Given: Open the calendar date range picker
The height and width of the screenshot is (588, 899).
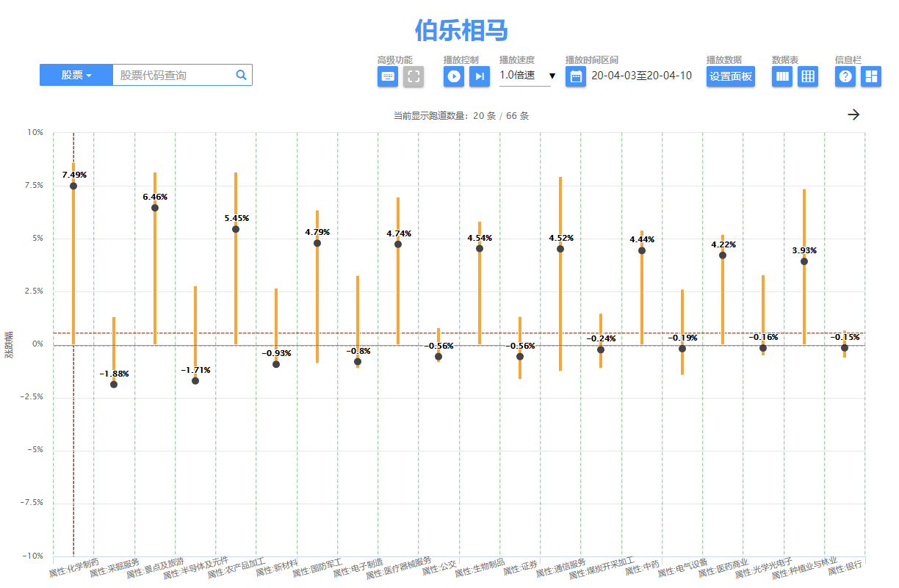Looking at the screenshot, I should coord(576,76).
